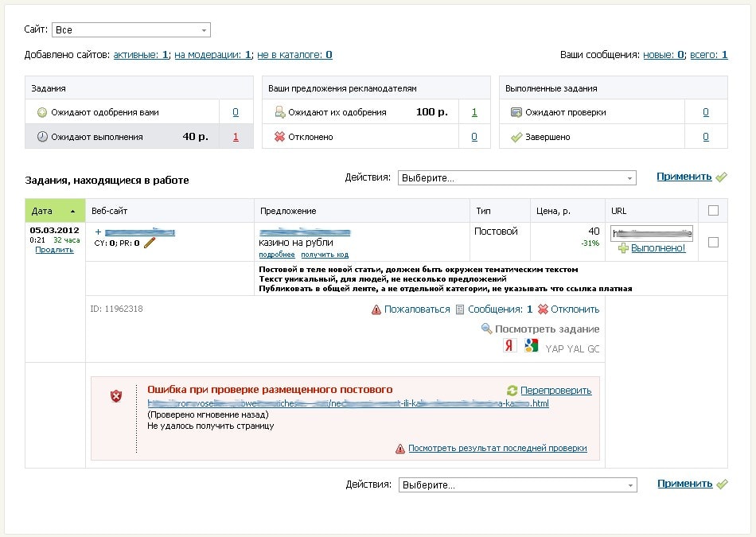756x537 pixels.
Task: Toggle the select-all checkbox in table header
Action: pos(713,211)
